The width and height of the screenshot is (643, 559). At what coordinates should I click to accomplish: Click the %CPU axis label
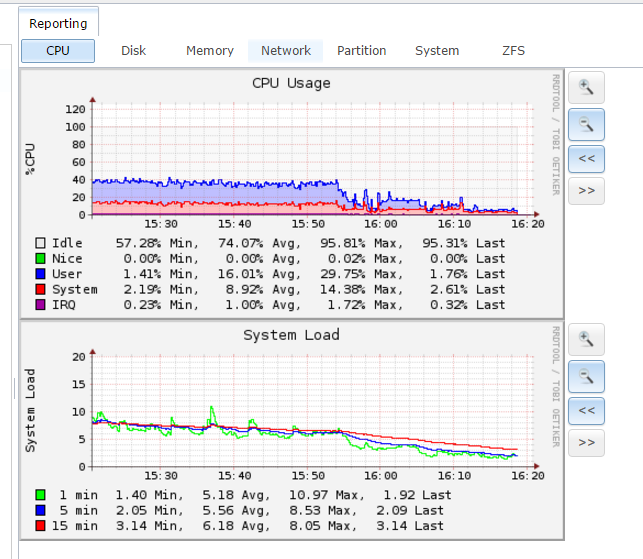pos(30,159)
